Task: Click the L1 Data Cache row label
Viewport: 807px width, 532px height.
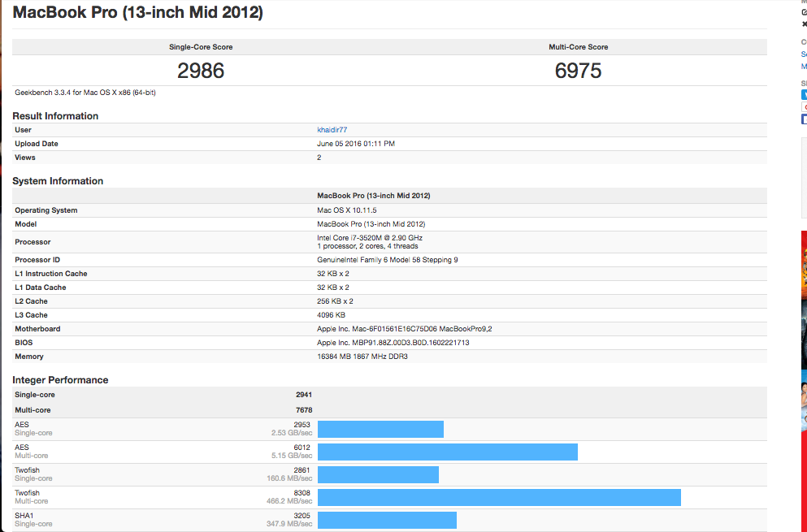Action: tap(40, 288)
